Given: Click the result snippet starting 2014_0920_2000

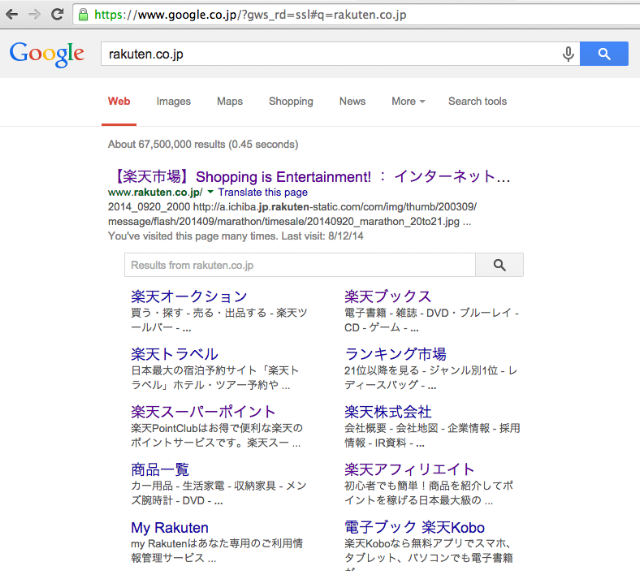Looking at the screenshot, I should 292,214.
